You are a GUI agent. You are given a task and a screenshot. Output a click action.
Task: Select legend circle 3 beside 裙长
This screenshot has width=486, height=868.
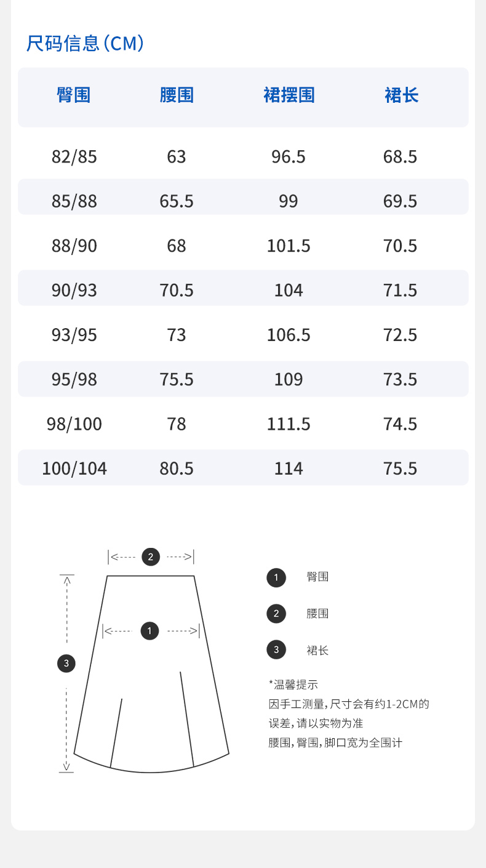pyautogui.click(x=276, y=649)
